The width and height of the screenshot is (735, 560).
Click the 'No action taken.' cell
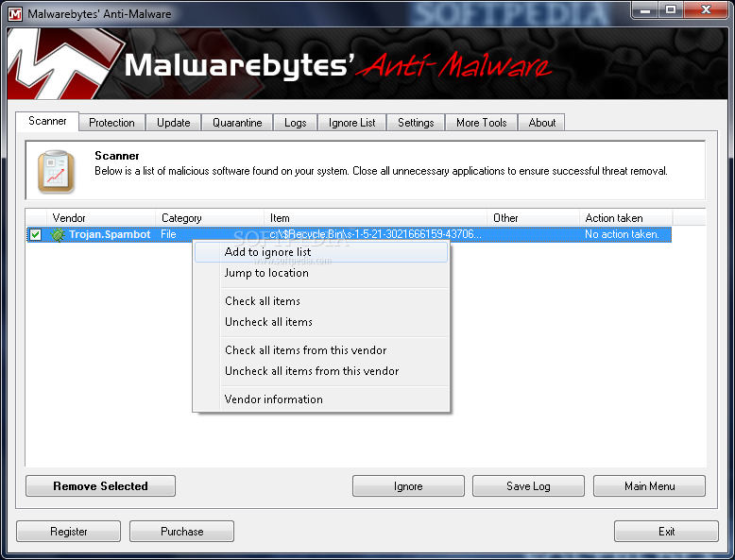pos(622,234)
